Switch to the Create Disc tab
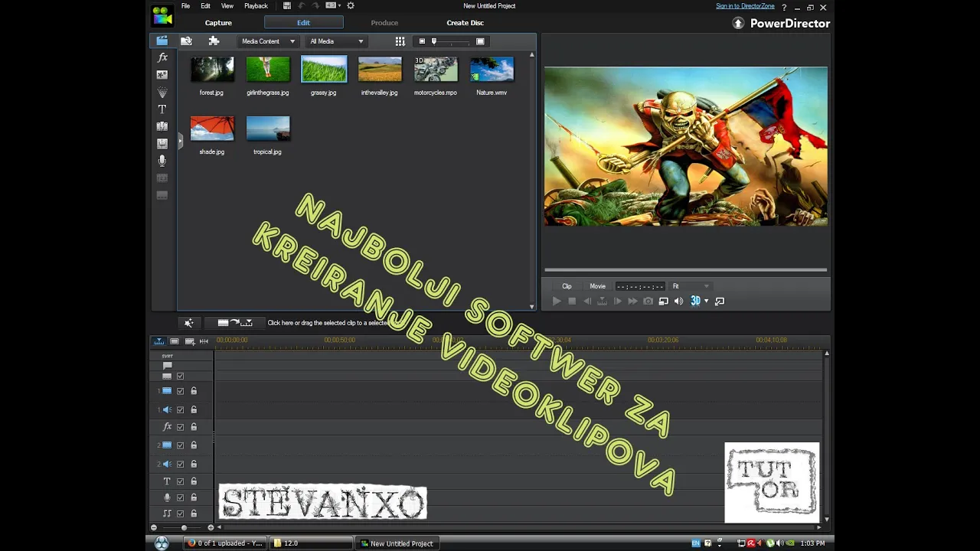 click(x=465, y=23)
